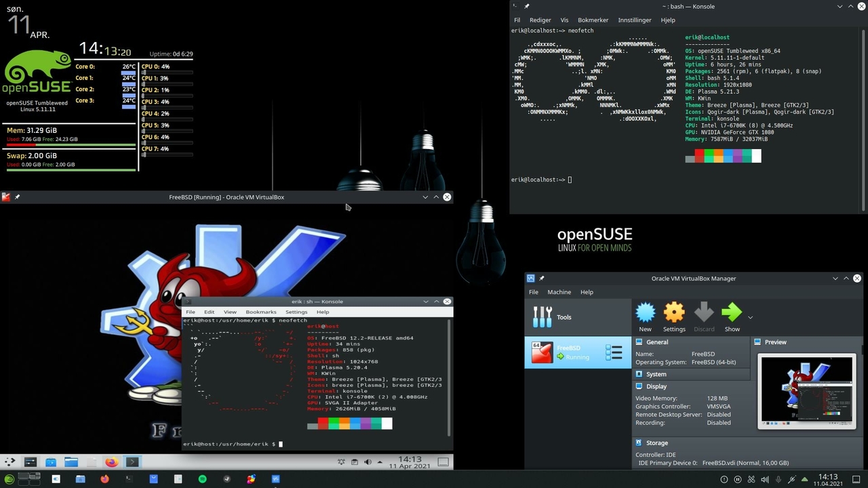This screenshot has height=488, width=868.
Task: Select the FreeBSD VM entry in the sidebar
Action: pos(573,352)
